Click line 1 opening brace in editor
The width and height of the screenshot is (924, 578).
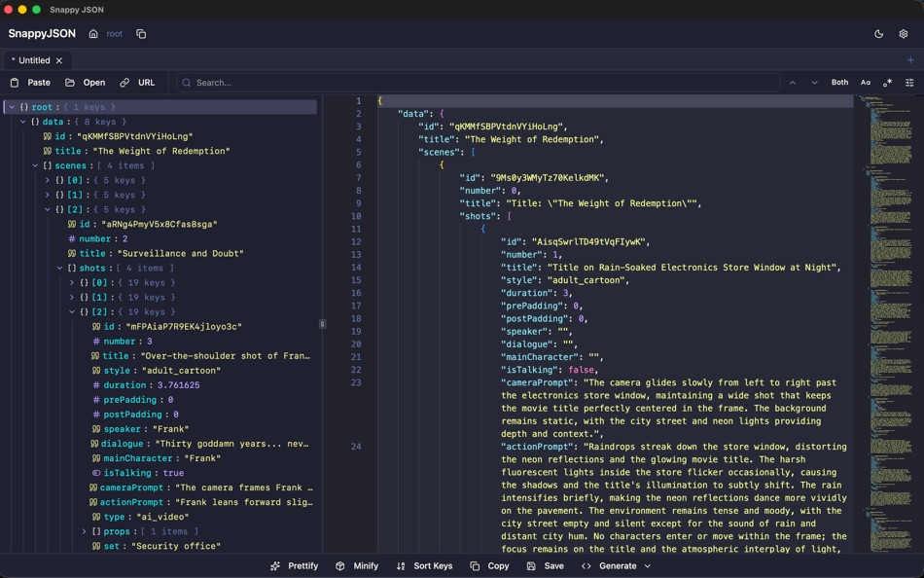coord(380,101)
